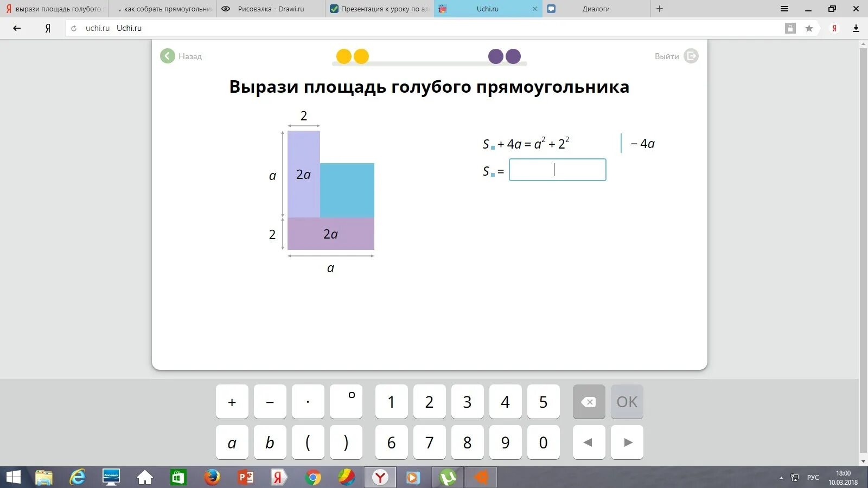This screenshot has height=488, width=868.
Task: Click the multiplication dot key
Action: [308, 402]
